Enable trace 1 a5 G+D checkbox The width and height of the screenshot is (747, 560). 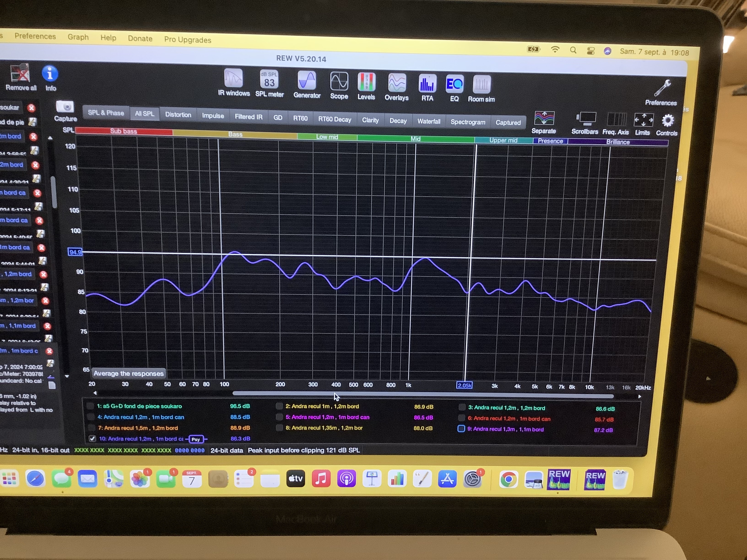pyautogui.click(x=90, y=406)
